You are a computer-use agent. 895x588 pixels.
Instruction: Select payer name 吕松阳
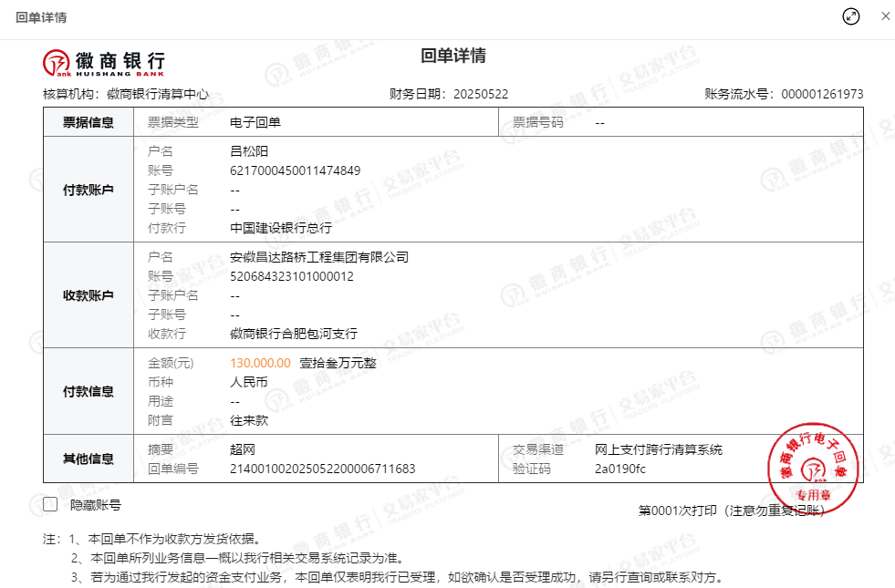249,151
